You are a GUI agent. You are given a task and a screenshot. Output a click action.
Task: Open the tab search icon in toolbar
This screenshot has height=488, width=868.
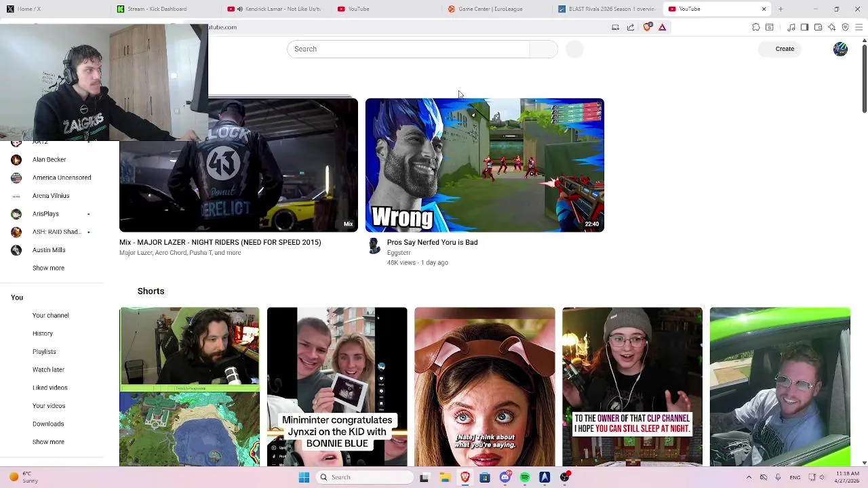click(770, 27)
